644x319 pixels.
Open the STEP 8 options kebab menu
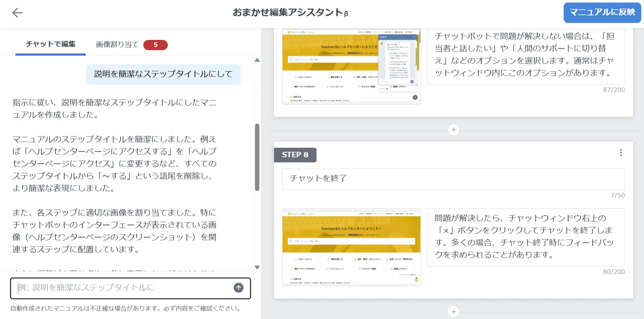(x=621, y=153)
